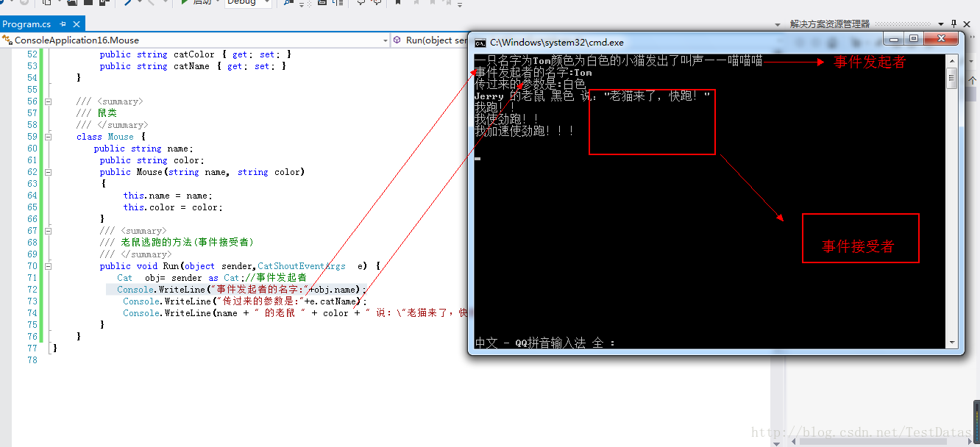The height and width of the screenshot is (447, 980).
Task: Open the editor tab overflow dropdown arrow
Action: point(777,24)
